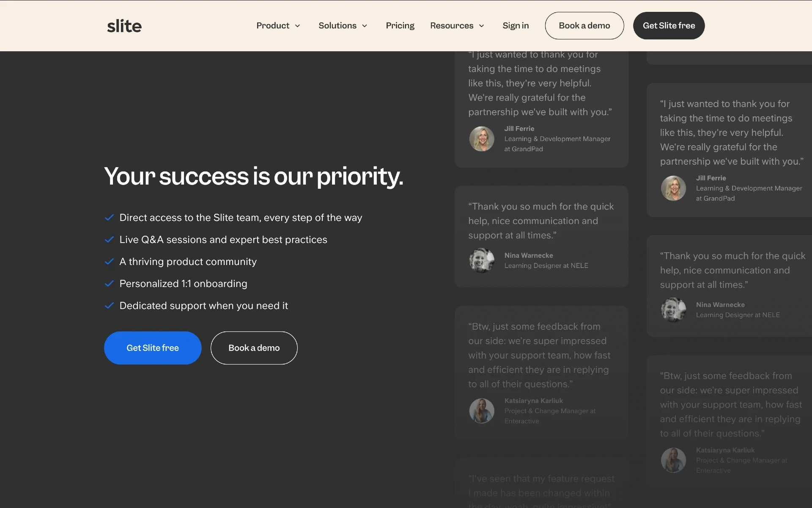Viewport: 812px width, 508px height.
Task: Click the Get Slite free blue button
Action: 152,348
